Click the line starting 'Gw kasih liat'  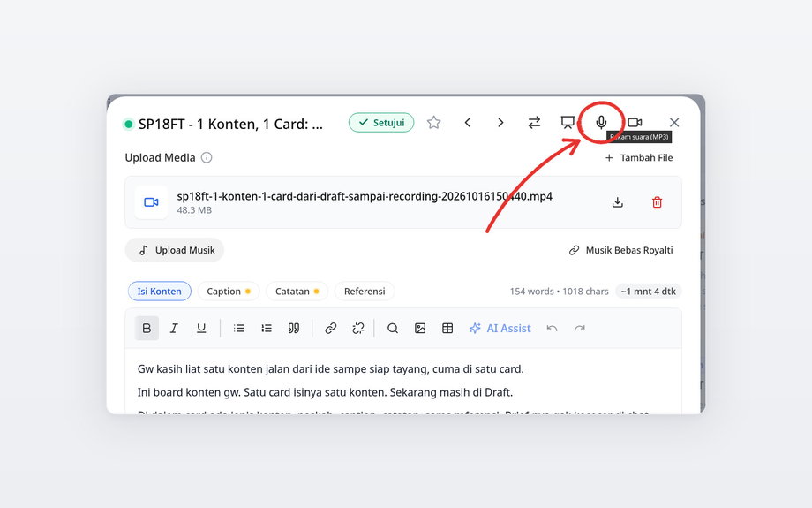pyautogui.click(x=330, y=369)
